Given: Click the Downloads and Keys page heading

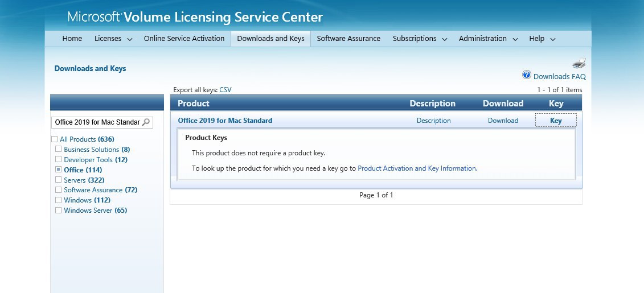Looking at the screenshot, I should [90, 68].
